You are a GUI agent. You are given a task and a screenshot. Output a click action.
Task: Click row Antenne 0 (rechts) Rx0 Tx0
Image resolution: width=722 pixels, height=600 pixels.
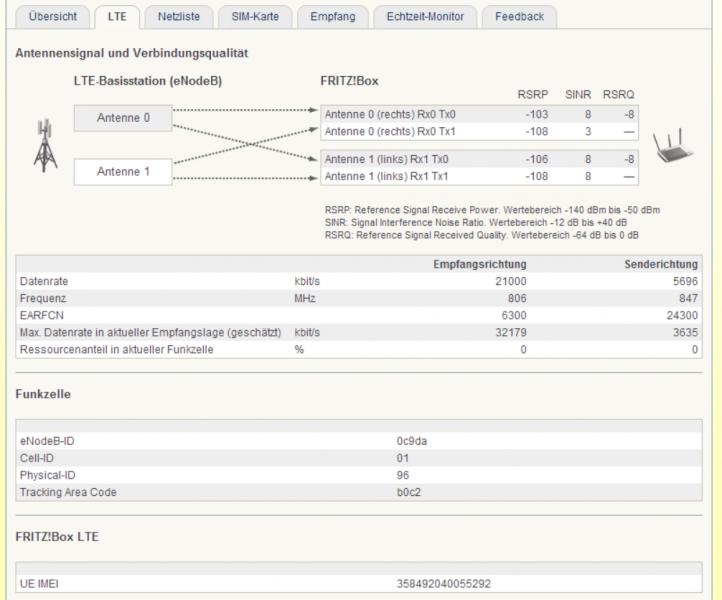479,114
